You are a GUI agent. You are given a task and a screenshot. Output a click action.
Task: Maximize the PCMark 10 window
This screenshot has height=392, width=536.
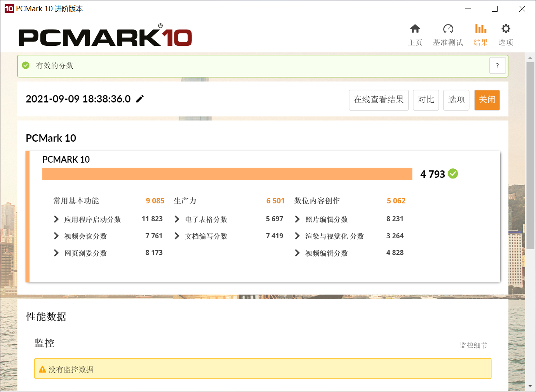click(x=495, y=9)
